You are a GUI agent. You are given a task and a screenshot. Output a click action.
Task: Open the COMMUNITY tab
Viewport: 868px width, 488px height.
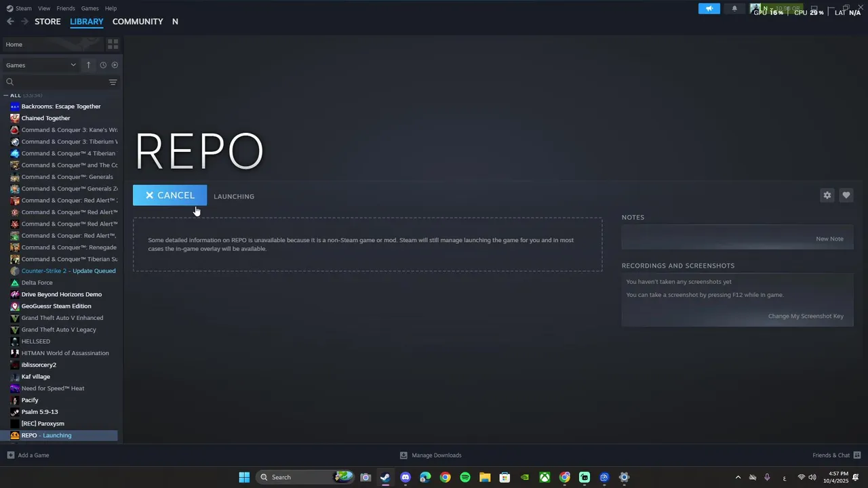tap(138, 22)
